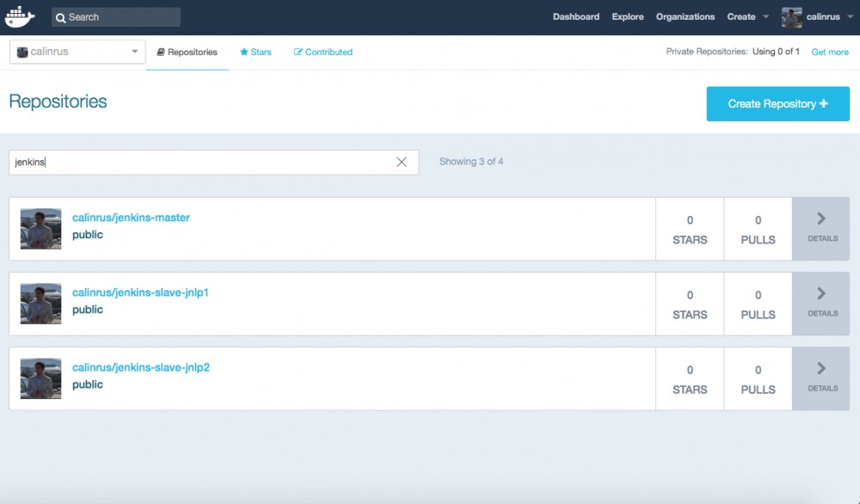This screenshot has width=860, height=504.
Task: Click PULLS count for jenkins-master
Action: (x=758, y=230)
